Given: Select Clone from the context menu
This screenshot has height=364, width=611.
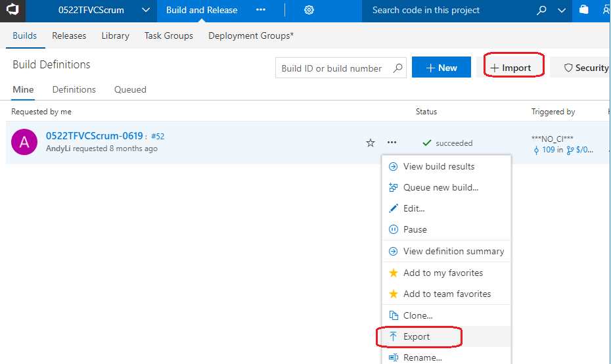Looking at the screenshot, I should 417,315.
